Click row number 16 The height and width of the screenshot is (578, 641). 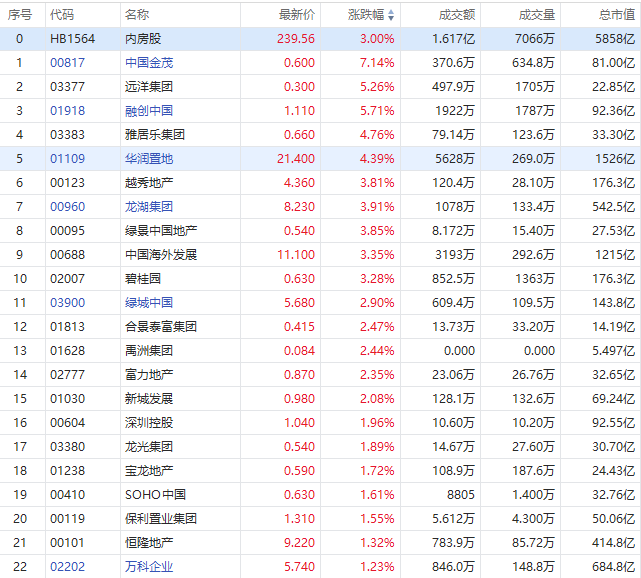click(x=20, y=423)
